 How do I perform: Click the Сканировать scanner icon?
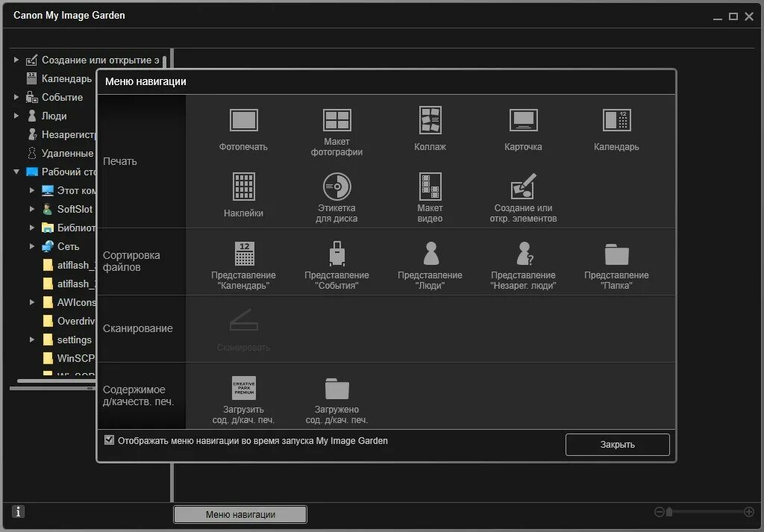tap(244, 319)
